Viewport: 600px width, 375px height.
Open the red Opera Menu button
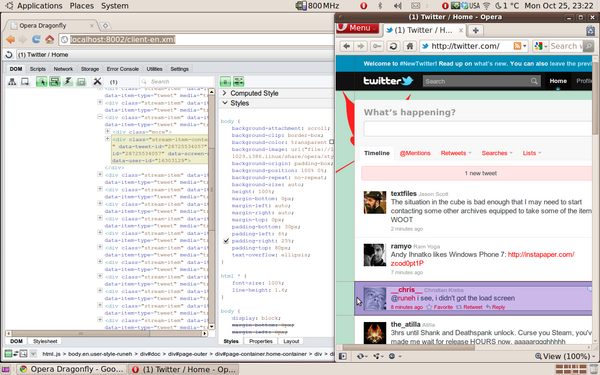(357, 28)
